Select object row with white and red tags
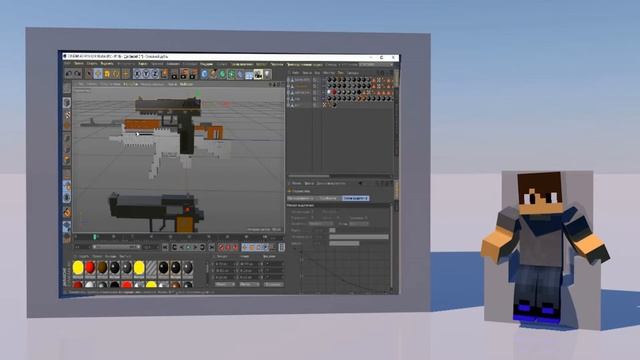This screenshot has width=640, height=360. (340, 93)
